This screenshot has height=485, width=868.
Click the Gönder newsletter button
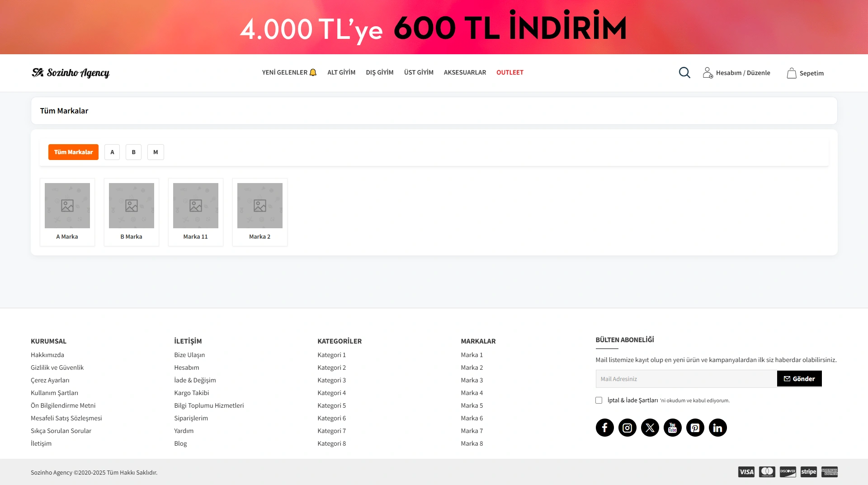click(x=799, y=378)
